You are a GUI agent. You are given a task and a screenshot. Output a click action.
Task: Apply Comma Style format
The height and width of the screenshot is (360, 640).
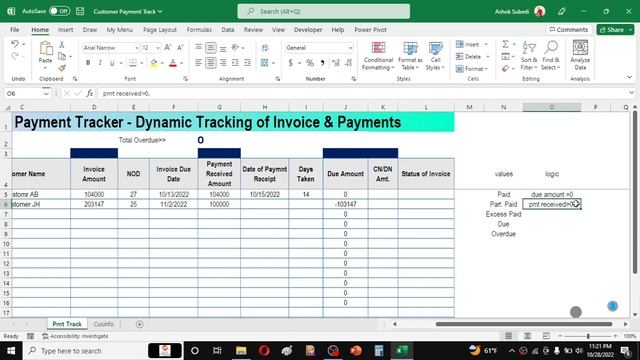(x=322, y=63)
